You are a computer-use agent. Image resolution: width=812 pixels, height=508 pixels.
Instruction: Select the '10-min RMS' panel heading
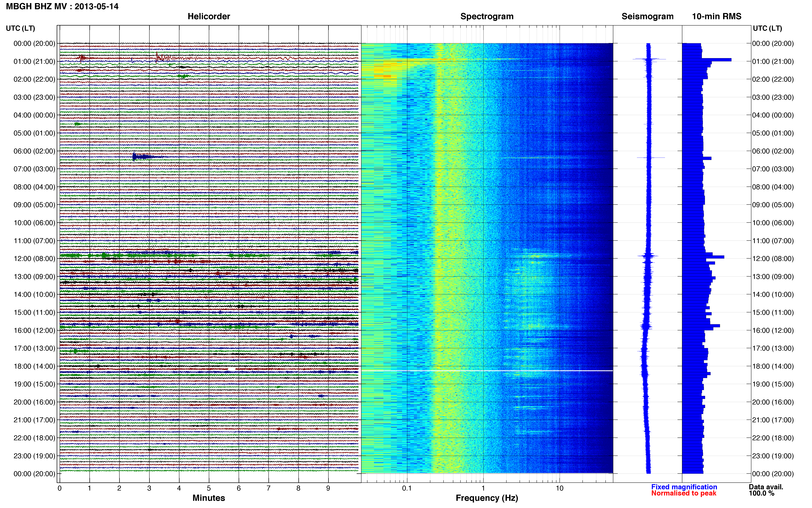pyautogui.click(x=717, y=16)
